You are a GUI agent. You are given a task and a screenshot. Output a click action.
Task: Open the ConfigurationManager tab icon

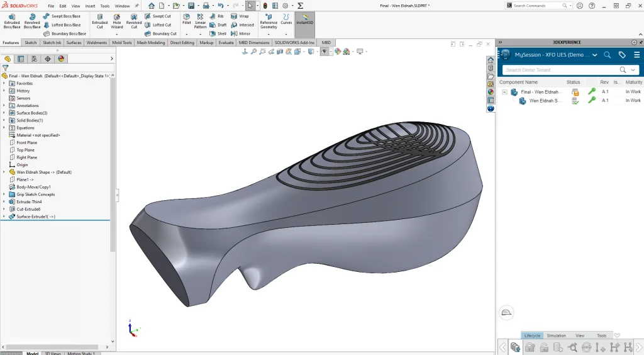[34, 59]
